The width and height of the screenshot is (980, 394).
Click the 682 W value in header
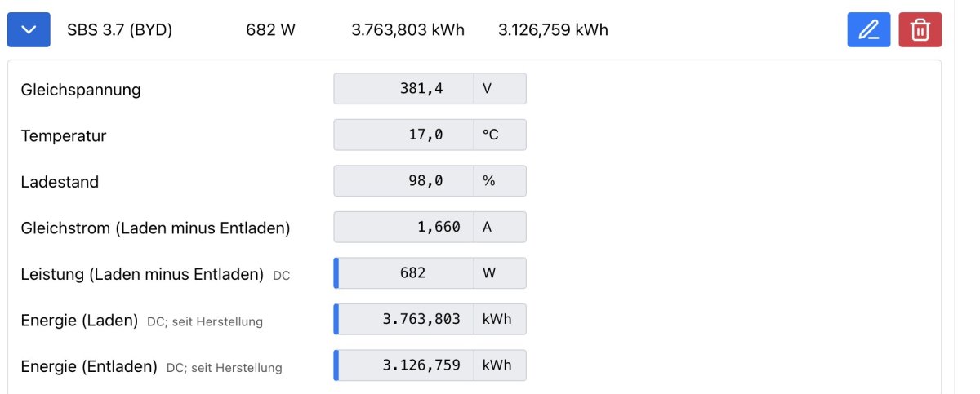(x=270, y=30)
